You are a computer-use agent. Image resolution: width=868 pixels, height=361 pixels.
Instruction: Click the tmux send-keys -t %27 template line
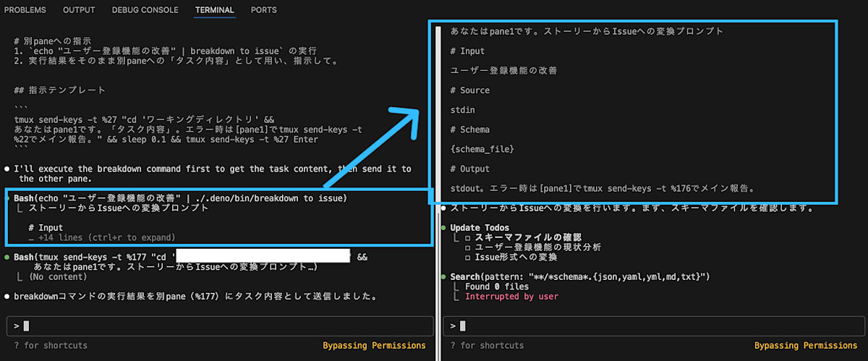144,120
